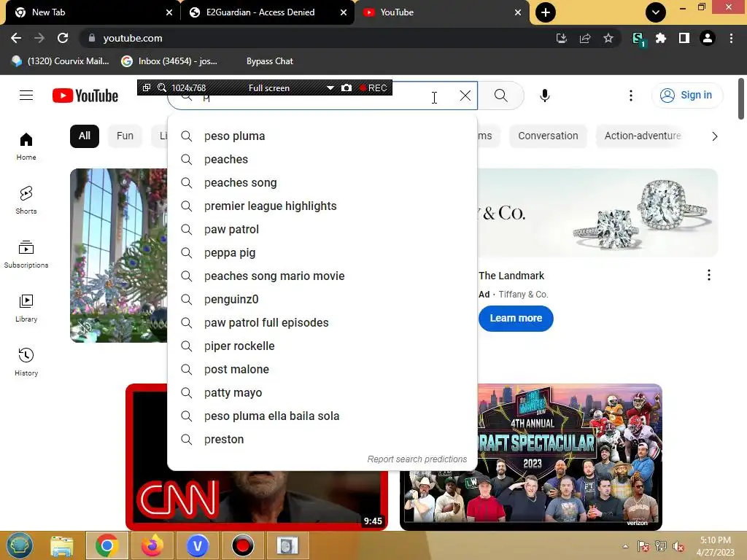The width and height of the screenshot is (747, 560).
Task: Take a screenshot with recorder camera icon
Action: tap(347, 88)
